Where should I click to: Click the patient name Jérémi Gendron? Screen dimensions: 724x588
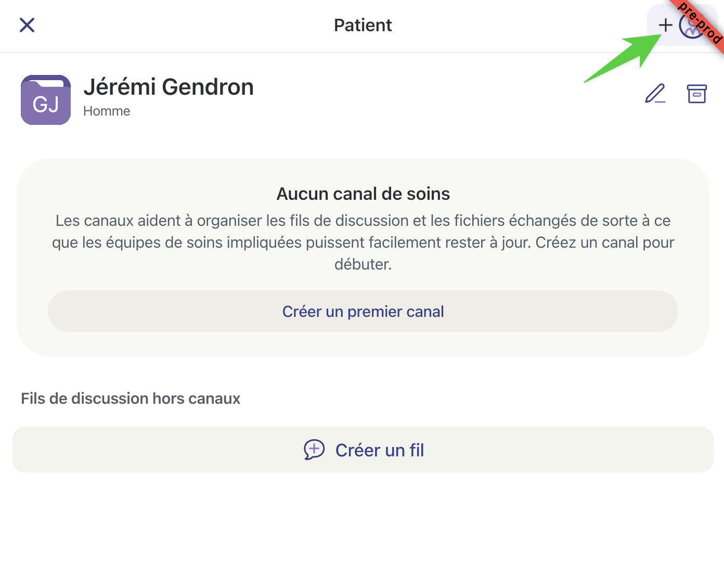tap(169, 87)
